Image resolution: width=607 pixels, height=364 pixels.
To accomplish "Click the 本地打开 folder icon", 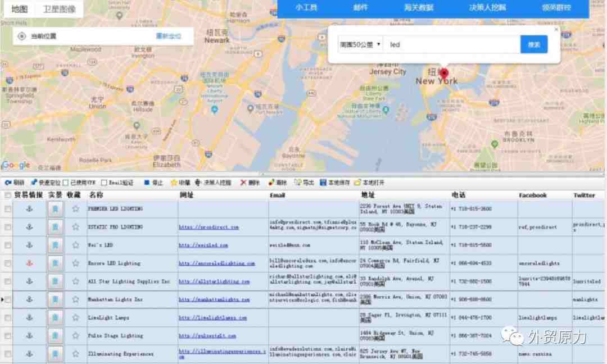I will [357, 183].
